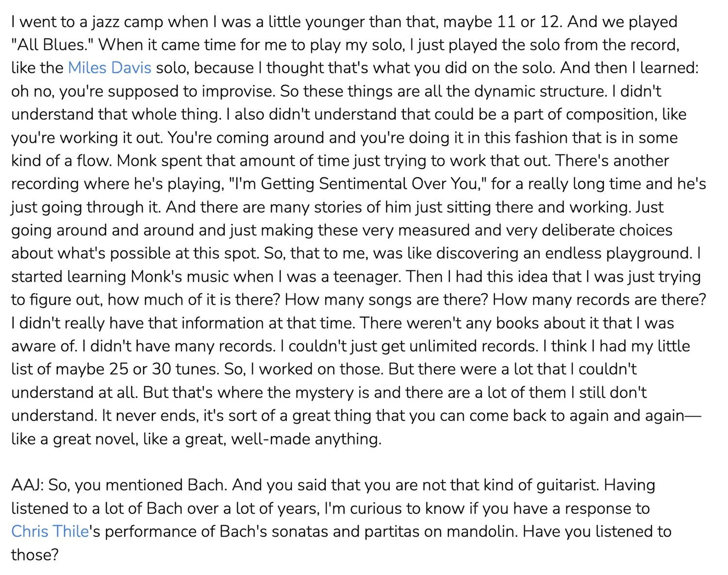This screenshot has width=728, height=575.
Task: Click the final word "those?"
Action: [x=35, y=555]
